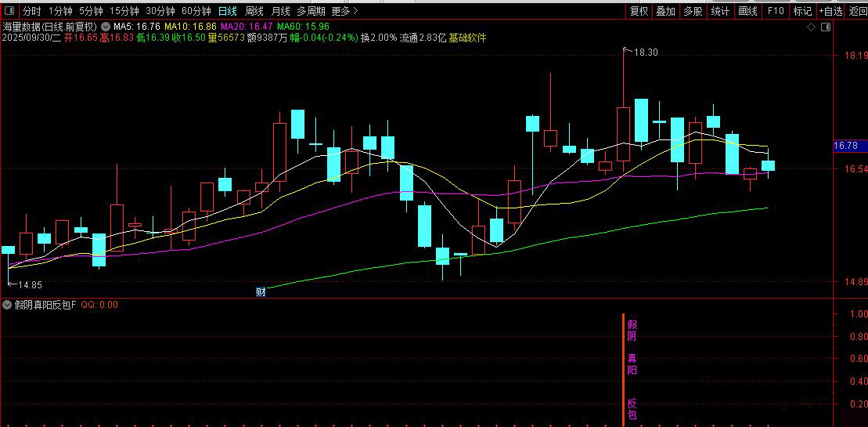Expand the 假阴真阳反包F indicator dropdown
The image size is (868, 427).
[x=8, y=305]
